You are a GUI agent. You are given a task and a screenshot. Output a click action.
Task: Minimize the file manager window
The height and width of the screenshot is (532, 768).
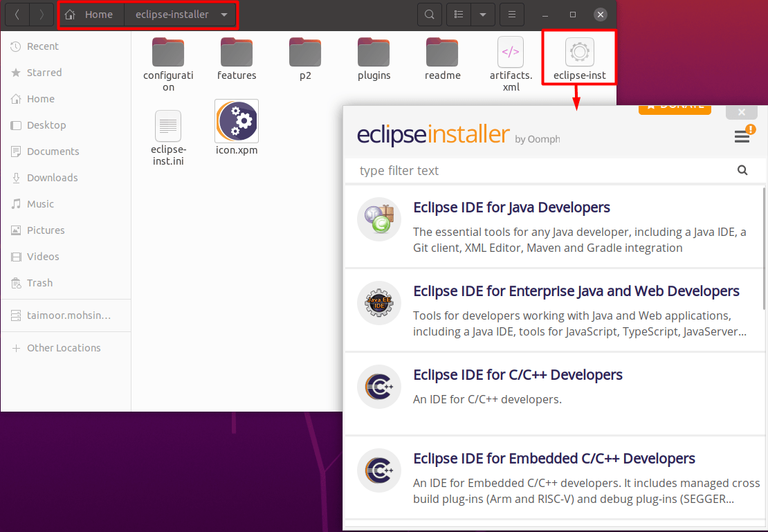coord(545,15)
